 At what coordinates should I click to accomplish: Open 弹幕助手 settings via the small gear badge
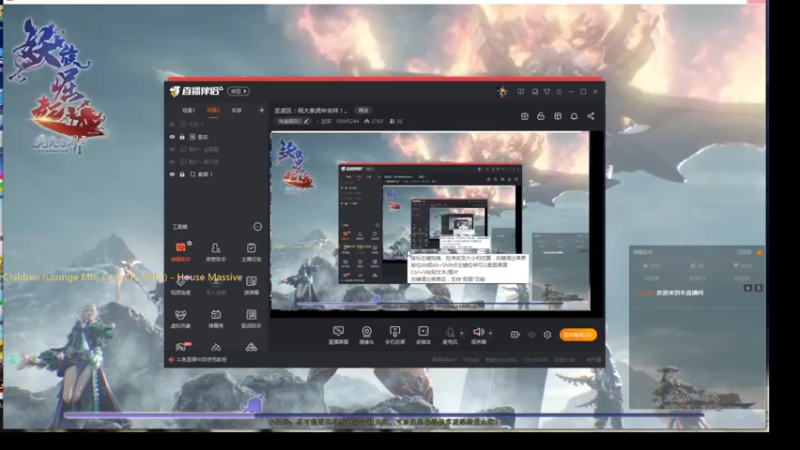189,243
